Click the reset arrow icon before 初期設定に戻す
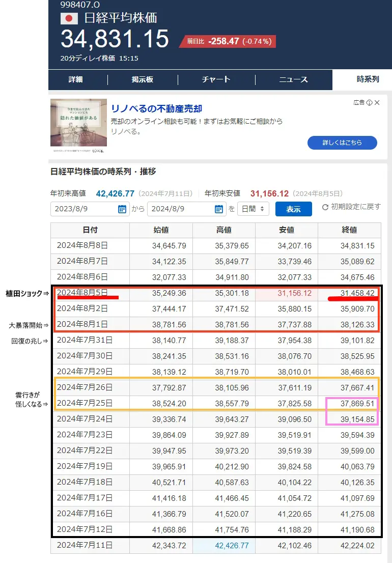The width and height of the screenshot is (392, 563). pos(325,207)
